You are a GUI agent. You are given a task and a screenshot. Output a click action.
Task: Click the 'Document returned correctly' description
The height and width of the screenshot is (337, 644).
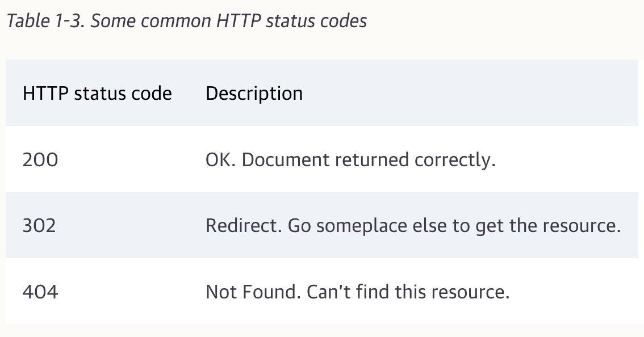[x=368, y=160]
